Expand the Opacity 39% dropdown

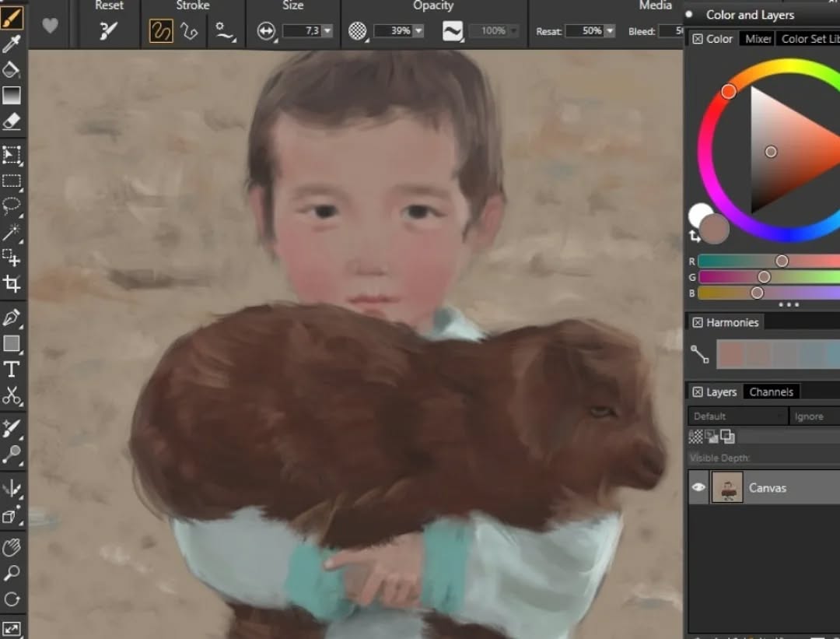tap(418, 31)
